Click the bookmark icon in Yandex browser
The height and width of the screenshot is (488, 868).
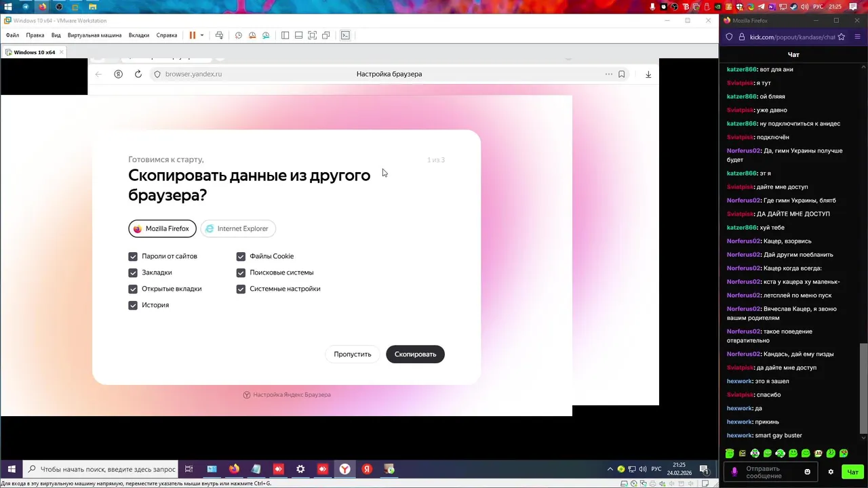(x=621, y=74)
